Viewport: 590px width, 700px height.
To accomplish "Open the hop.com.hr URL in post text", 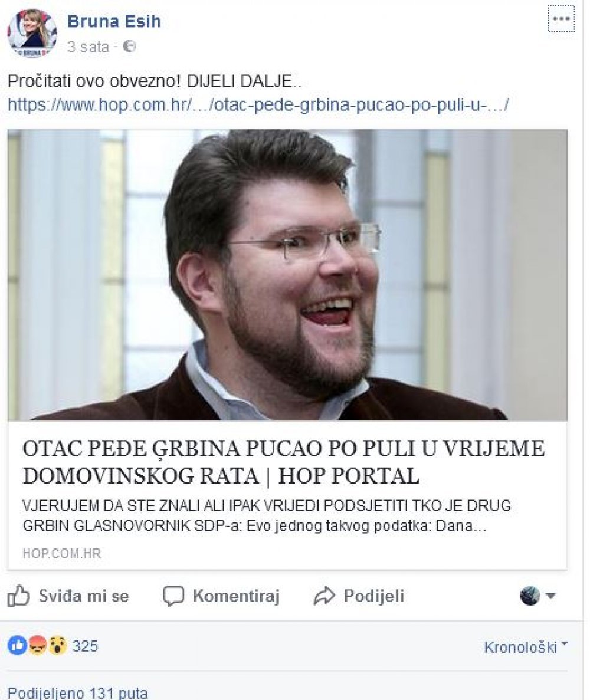I will click(258, 105).
